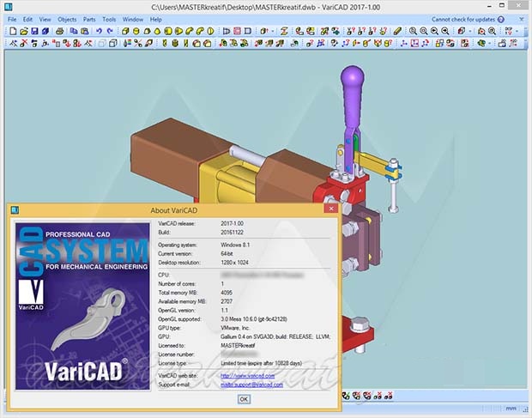Screen dimensions: 532x418
Task: Insert a box solid via yellow cube icon
Action: (x=125, y=31)
